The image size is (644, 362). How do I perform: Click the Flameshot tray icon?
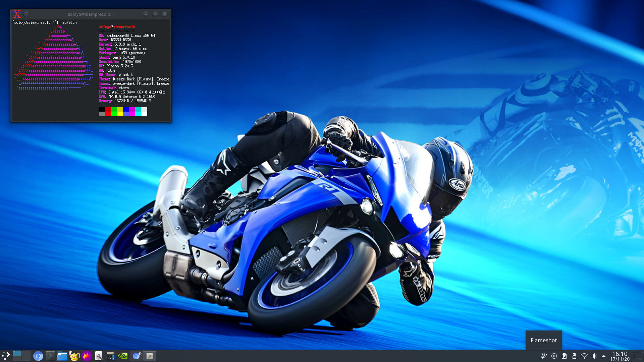point(544,356)
